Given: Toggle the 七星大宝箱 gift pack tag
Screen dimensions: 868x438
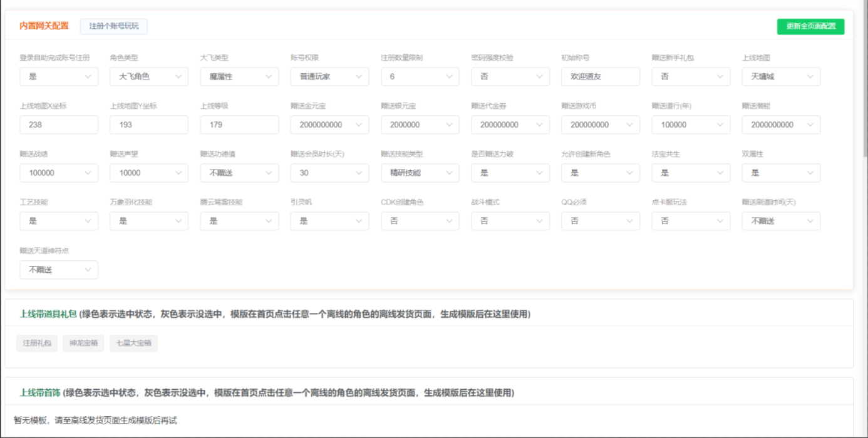Looking at the screenshot, I should (133, 343).
